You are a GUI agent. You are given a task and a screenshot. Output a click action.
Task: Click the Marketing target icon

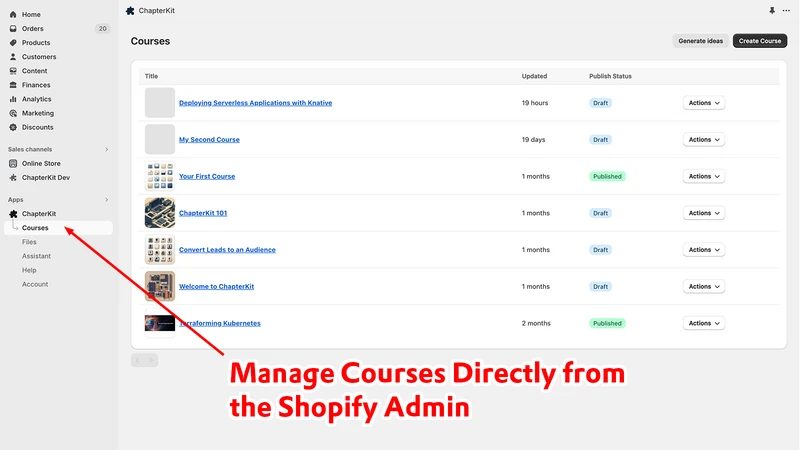point(13,113)
